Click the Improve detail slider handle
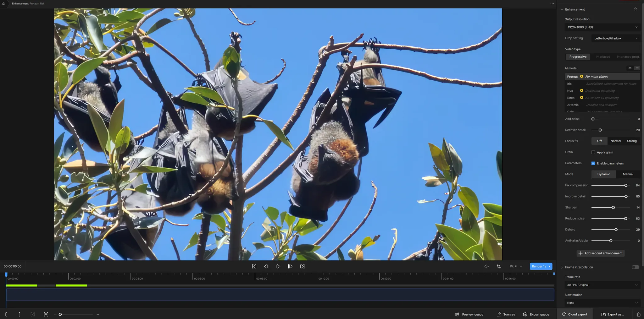 point(626,197)
